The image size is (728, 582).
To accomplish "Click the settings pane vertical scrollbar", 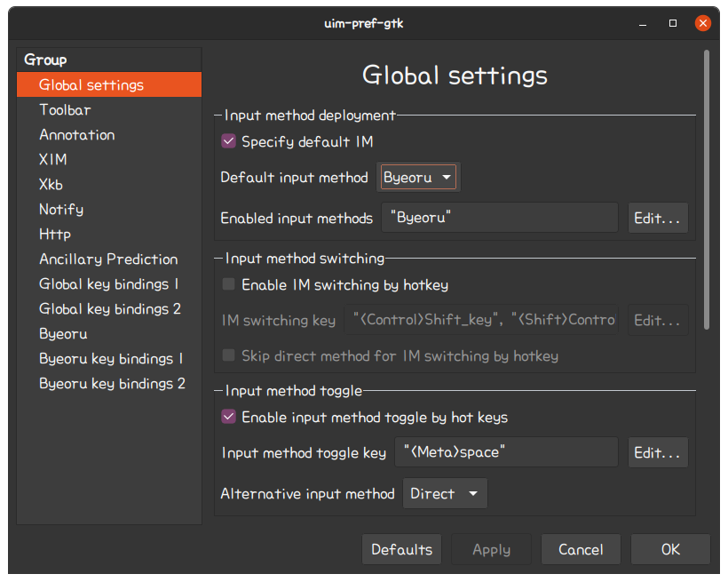I will [706, 189].
